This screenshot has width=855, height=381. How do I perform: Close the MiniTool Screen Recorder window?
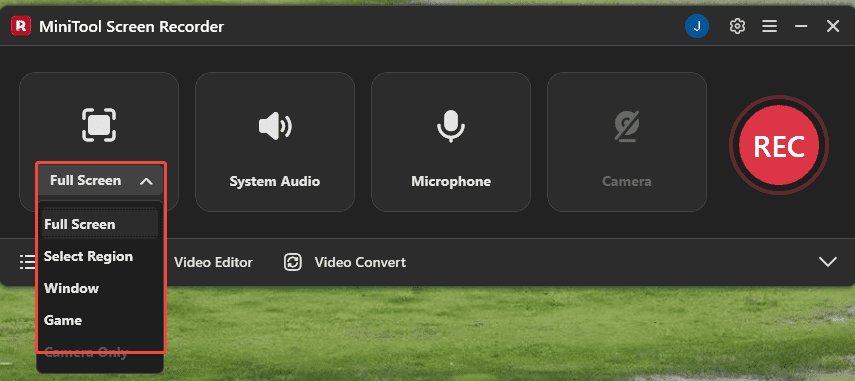(x=833, y=26)
